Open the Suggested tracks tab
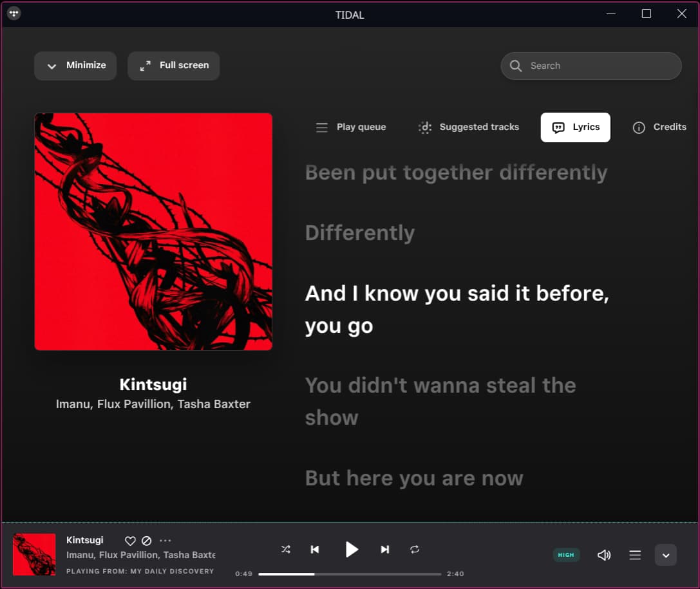This screenshot has height=589, width=700. click(468, 127)
